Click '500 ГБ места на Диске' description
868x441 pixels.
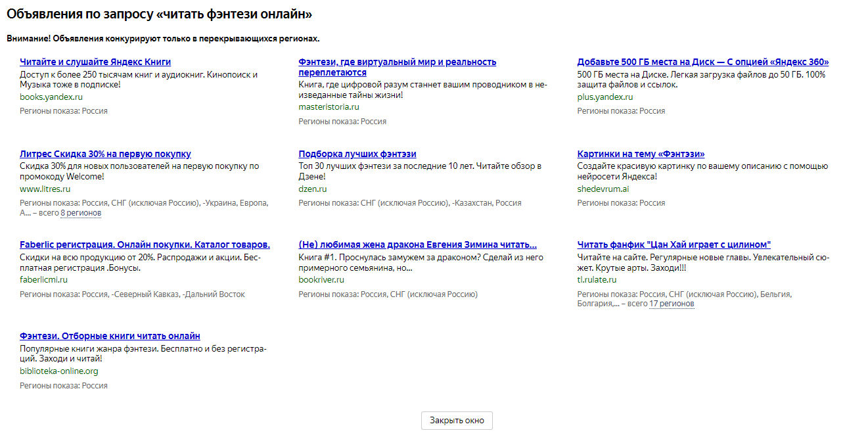point(701,80)
